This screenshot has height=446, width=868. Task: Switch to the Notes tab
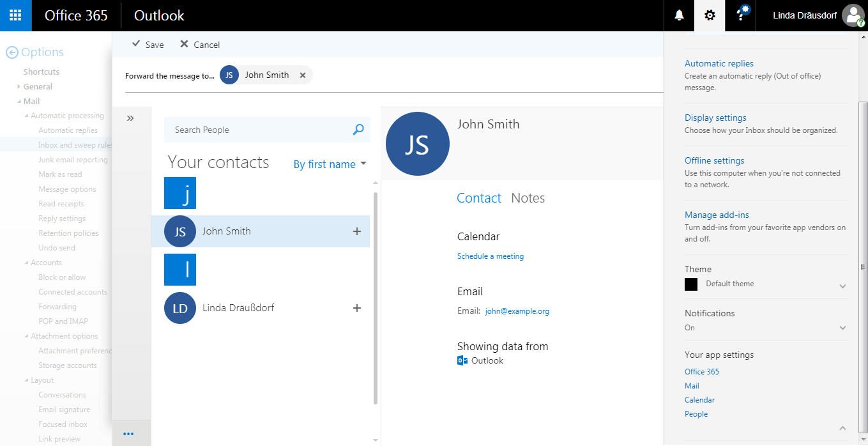[528, 198]
